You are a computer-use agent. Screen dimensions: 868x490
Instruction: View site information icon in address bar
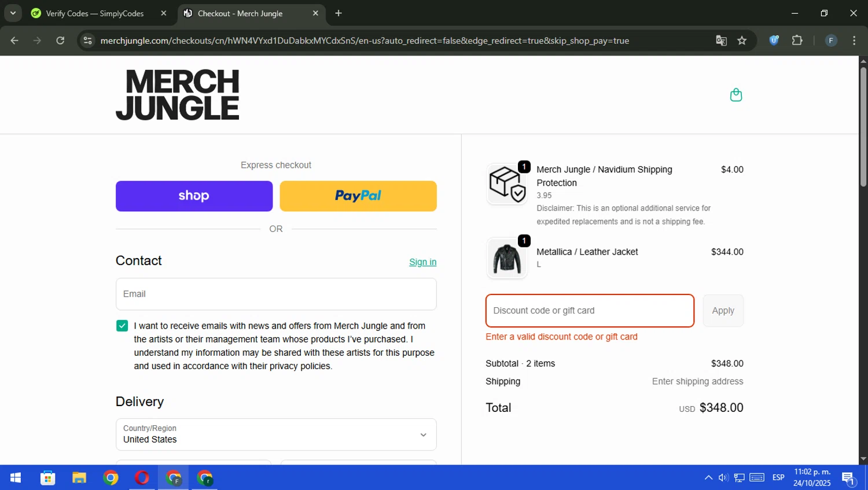[87, 40]
